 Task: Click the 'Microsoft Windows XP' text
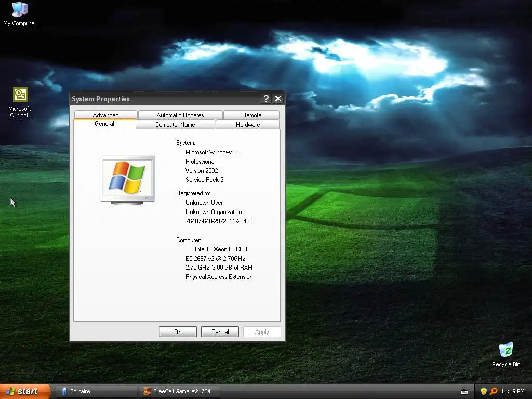pyautogui.click(x=214, y=152)
